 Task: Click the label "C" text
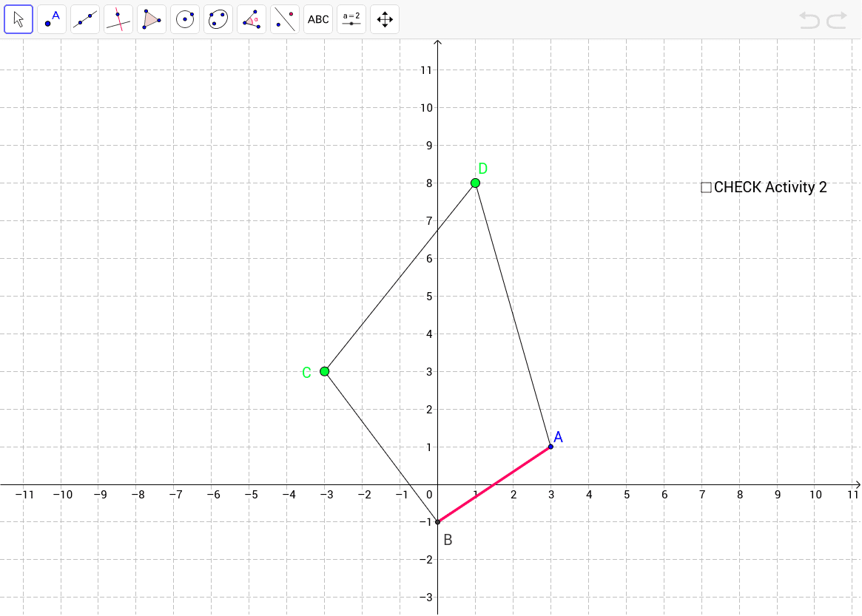click(x=307, y=373)
